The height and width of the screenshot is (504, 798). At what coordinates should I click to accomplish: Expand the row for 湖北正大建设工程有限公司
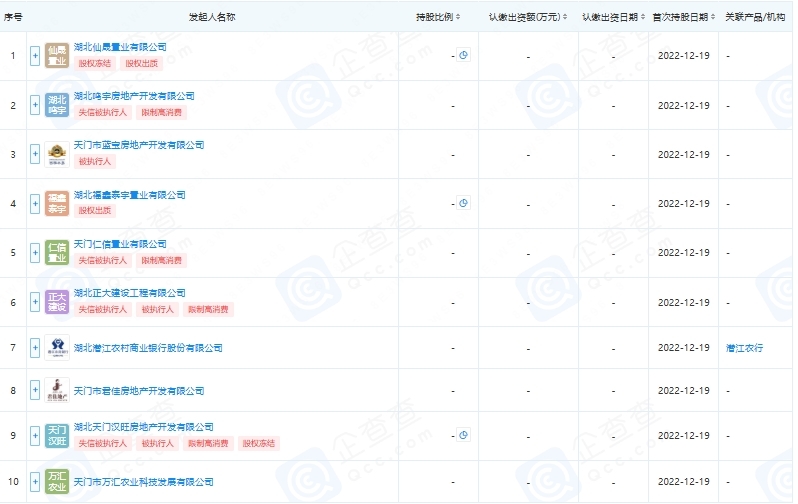click(35, 302)
